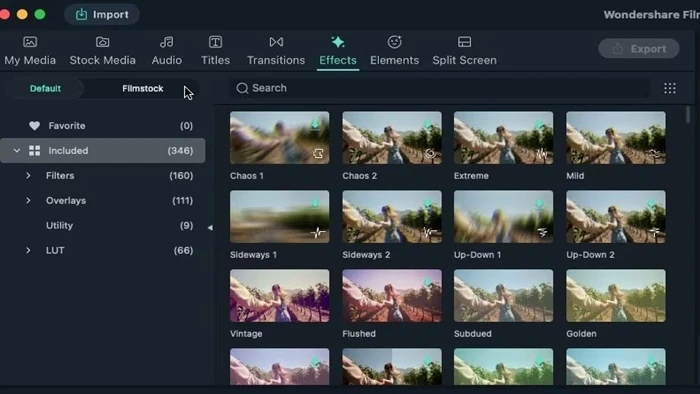700x394 pixels.
Task: Switch to the Default tab
Action: [45, 88]
